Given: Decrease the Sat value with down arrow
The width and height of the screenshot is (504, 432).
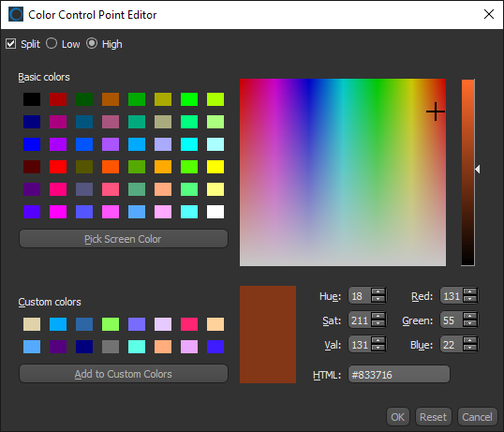Looking at the screenshot, I should point(378,323).
